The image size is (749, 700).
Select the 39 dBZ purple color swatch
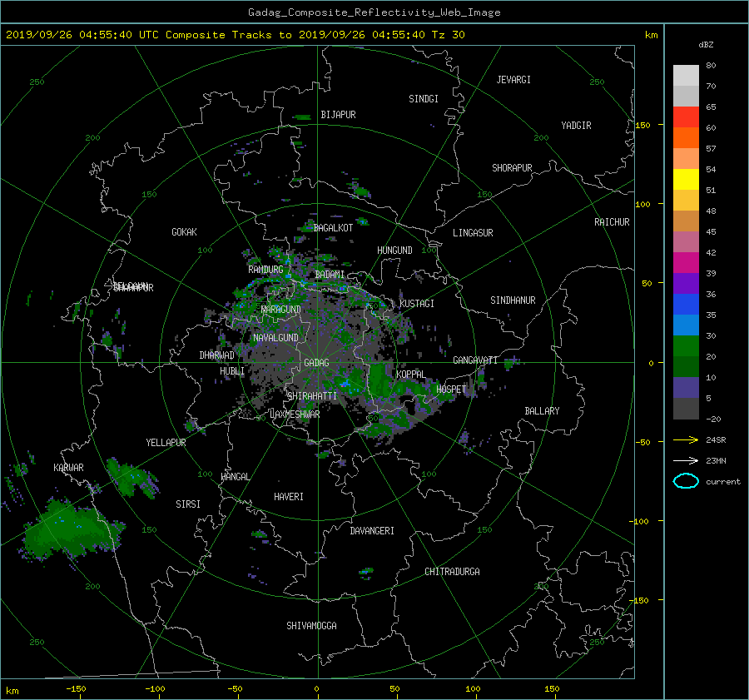point(686,283)
